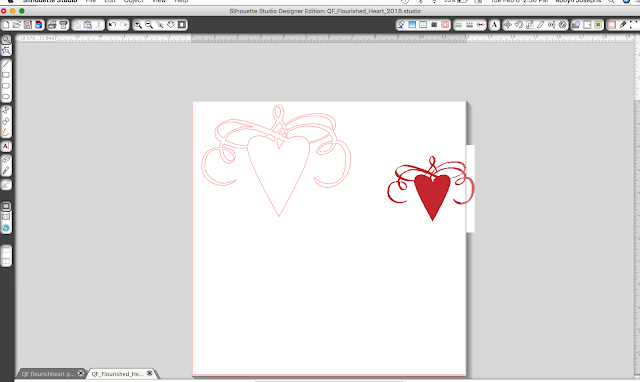Click the Paste toolbar icon
This screenshot has width=640, height=382.
click(x=88, y=25)
